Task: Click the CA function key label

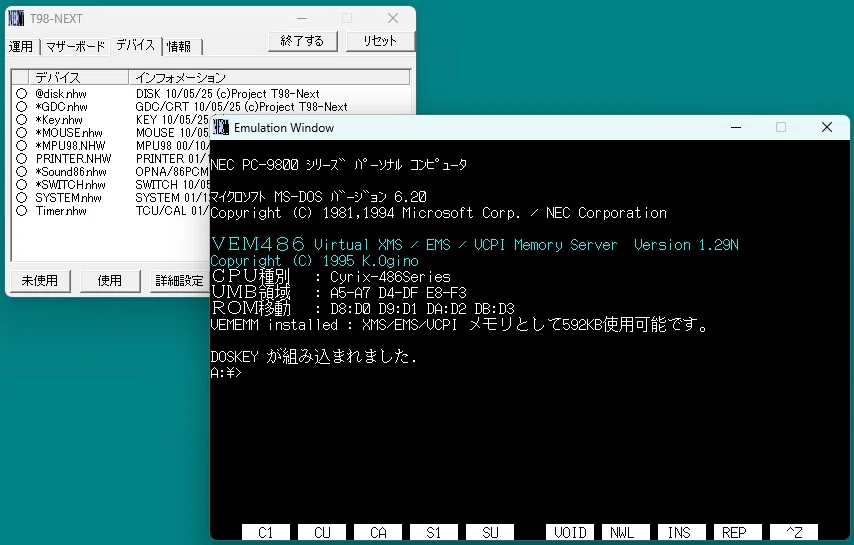Action: pos(378,532)
